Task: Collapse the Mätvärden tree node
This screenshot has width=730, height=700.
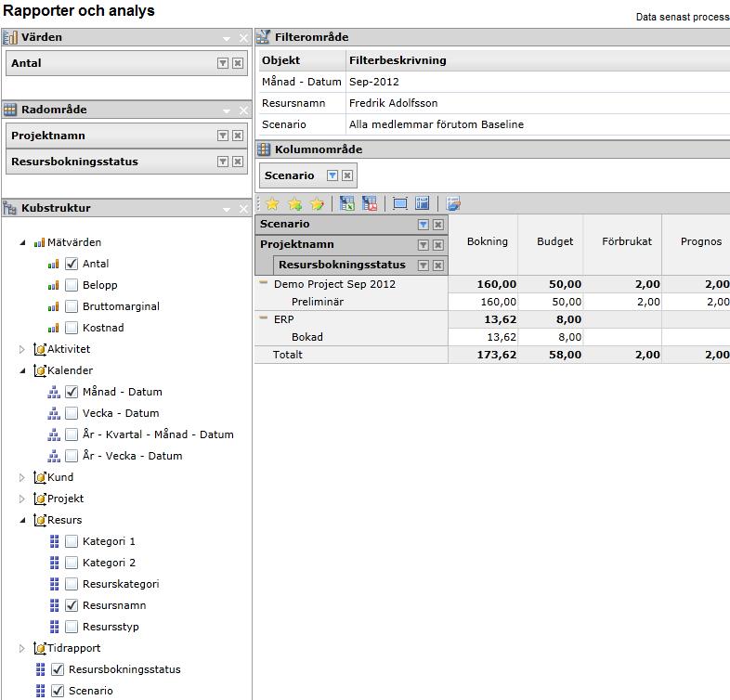Action: 22,242
